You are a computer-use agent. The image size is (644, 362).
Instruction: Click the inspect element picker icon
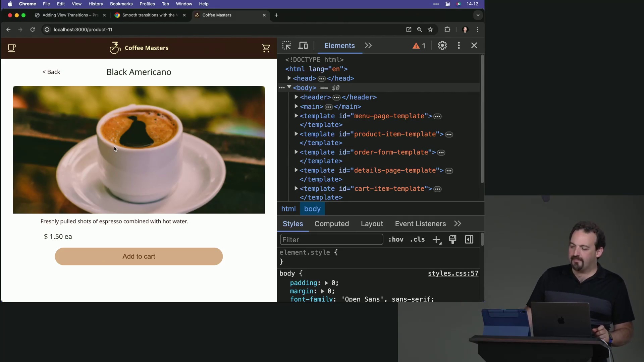287,46
